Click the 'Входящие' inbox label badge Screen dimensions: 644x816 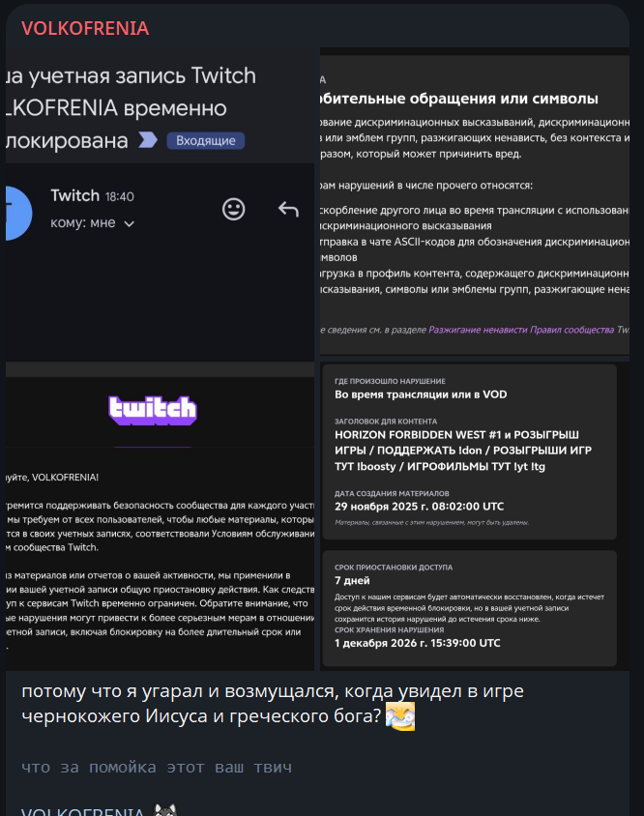[205, 140]
